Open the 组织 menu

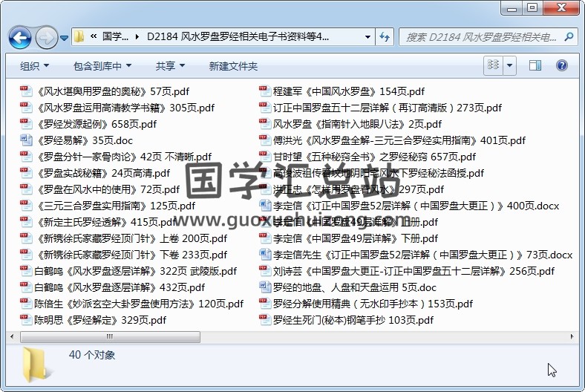(34, 66)
